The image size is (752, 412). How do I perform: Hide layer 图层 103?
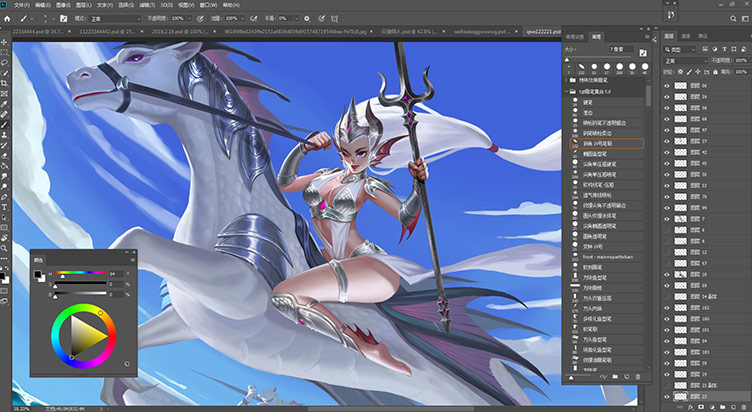pos(667,352)
